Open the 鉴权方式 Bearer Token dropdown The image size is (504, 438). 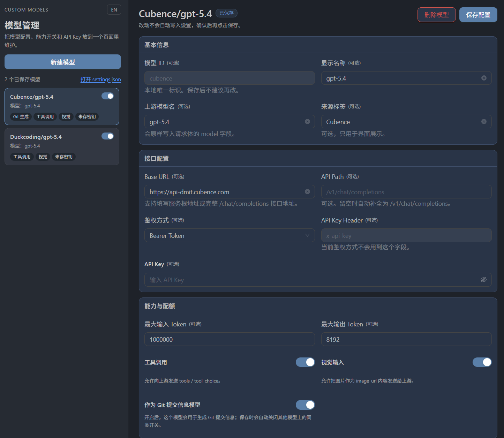tap(230, 235)
